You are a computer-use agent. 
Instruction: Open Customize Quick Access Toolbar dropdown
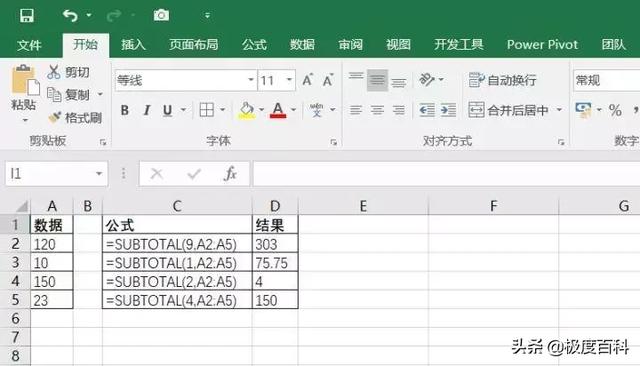(207, 16)
